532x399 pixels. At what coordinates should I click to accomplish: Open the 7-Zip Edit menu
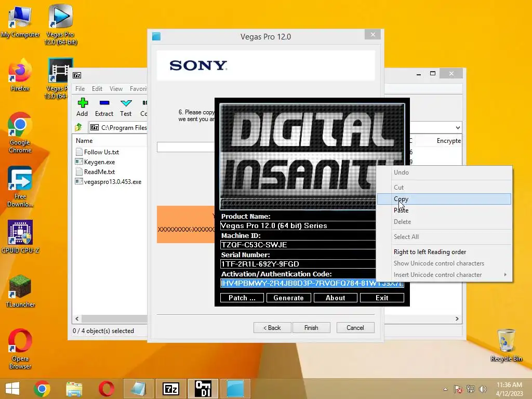pyautogui.click(x=97, y=88)
